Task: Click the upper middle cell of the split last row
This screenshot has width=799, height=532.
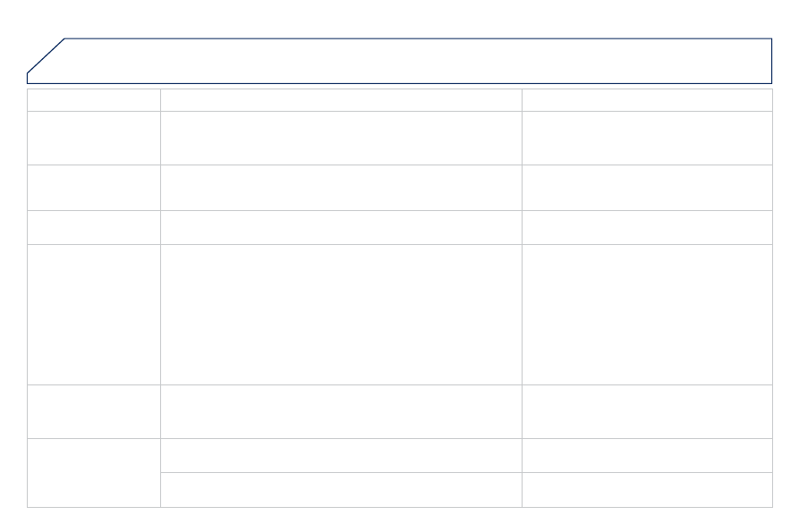Action: [x=341, y=455]
